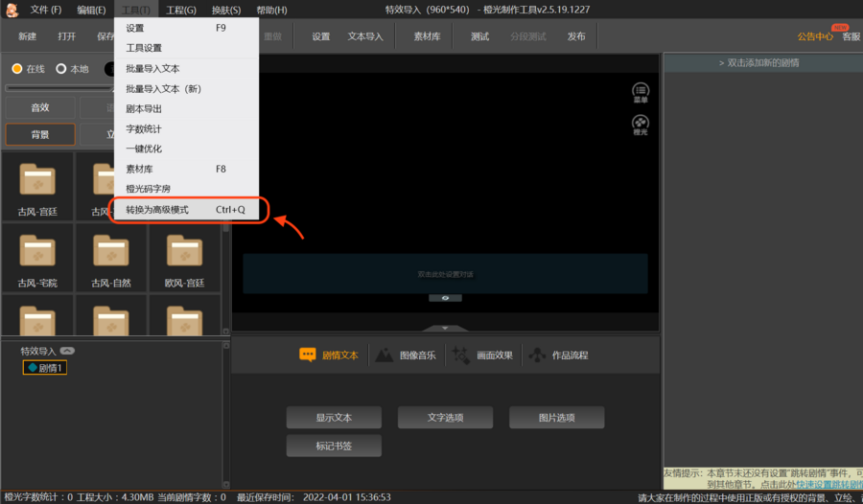This screenshot has height=504, width=863.
Task: Collapse the preview panel using bottom arrow
Action: coord(445,329)
